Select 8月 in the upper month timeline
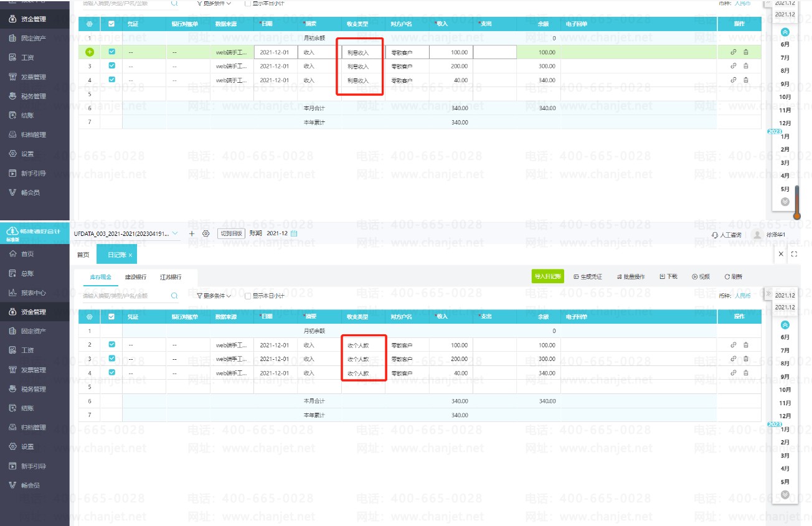Viewport: 812px width, 526px height. 785,71
